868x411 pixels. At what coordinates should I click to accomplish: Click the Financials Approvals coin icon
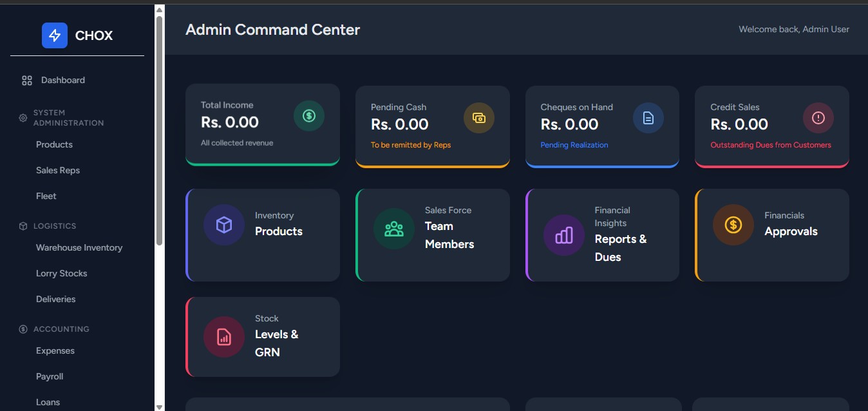tap(733, 225)
